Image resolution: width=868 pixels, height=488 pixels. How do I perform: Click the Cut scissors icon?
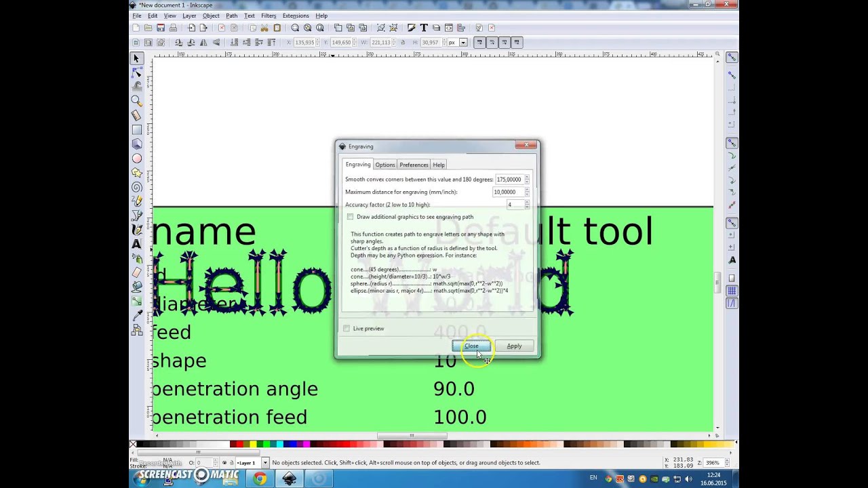[x=264, y=28]
